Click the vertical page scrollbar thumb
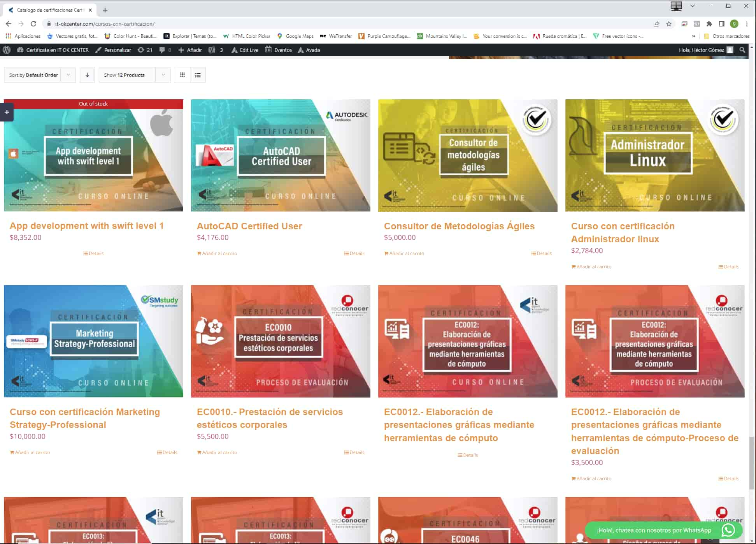This screenshot has width=756, height=544. [x=752, y=463]
